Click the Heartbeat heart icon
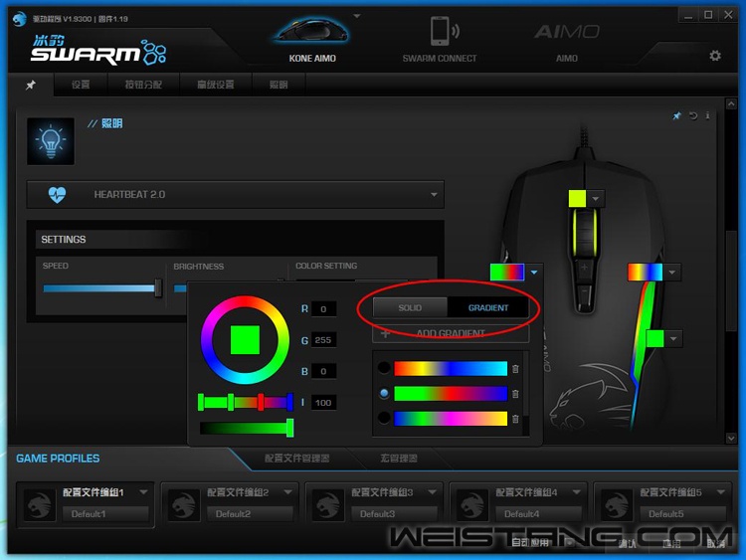Screen dimensions: 746x560 click(57, 195)
